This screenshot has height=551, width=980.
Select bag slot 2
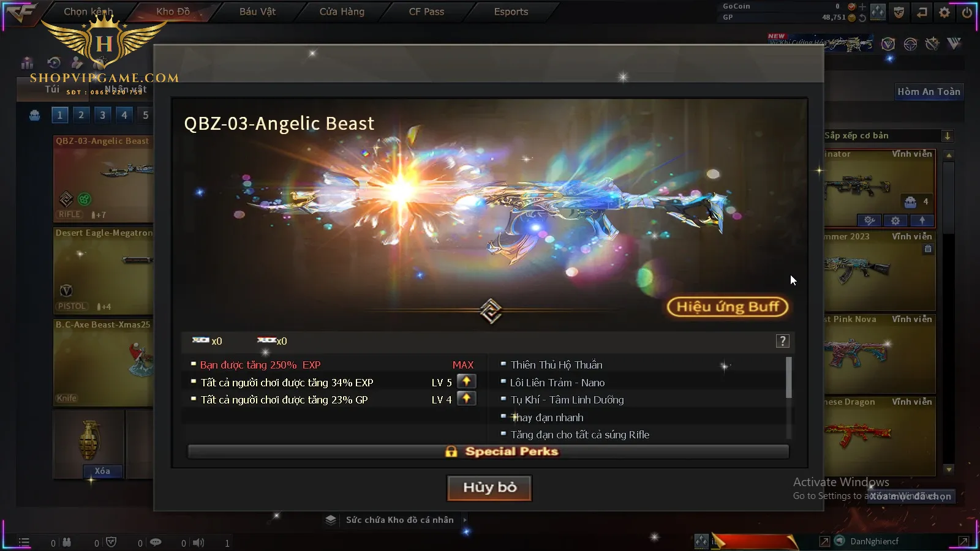click(x=81, y=114)
